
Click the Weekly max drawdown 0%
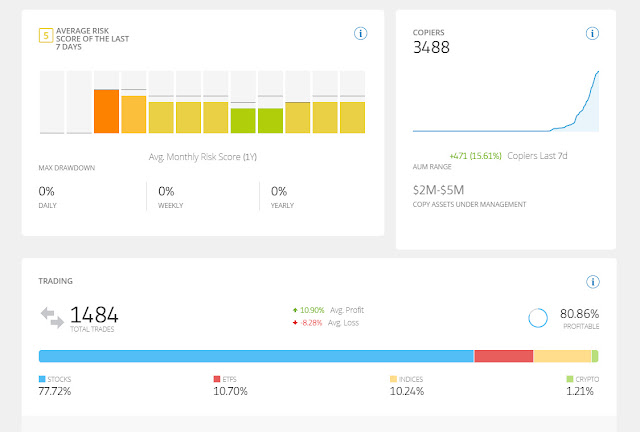tap(166, 191)
